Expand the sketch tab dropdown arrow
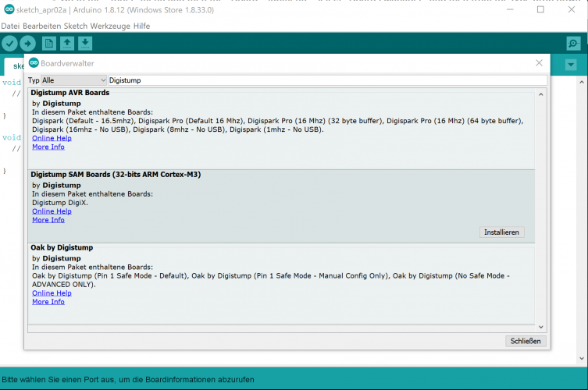This screenshot has height=390, width=588. (x=572, y=66)
